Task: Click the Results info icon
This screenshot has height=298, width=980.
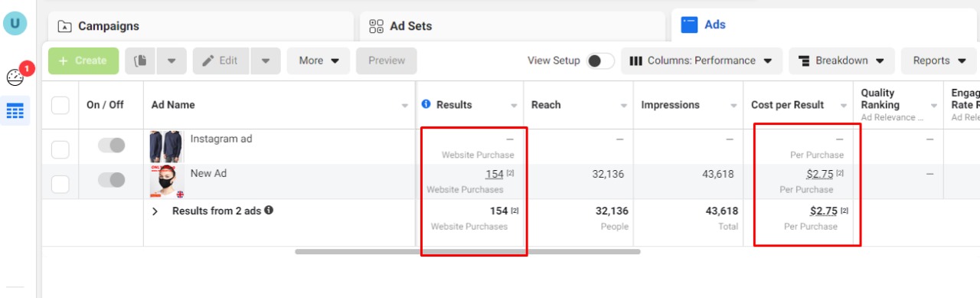Action: point(426,104)
